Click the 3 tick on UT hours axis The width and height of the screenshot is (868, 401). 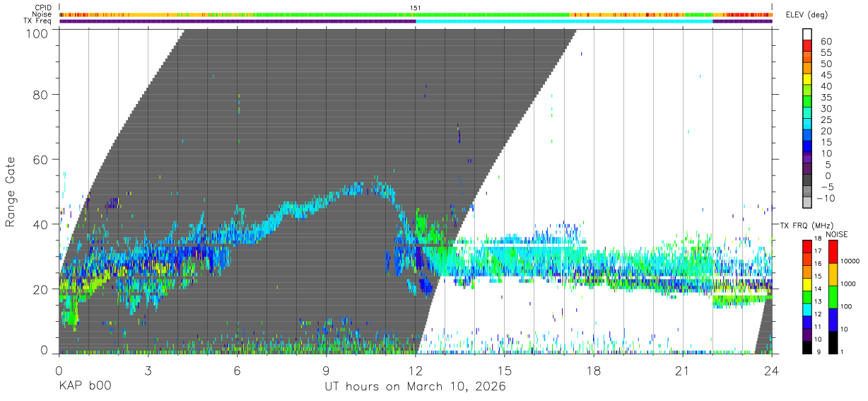pyautogui.click(x=148, y=371)
